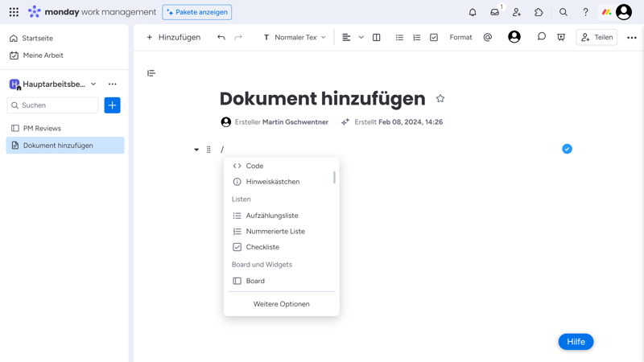The width and height of the screenshot is (644, 362).
Task: Click the blue checkmark status circle
Action: tap(567, 149)
